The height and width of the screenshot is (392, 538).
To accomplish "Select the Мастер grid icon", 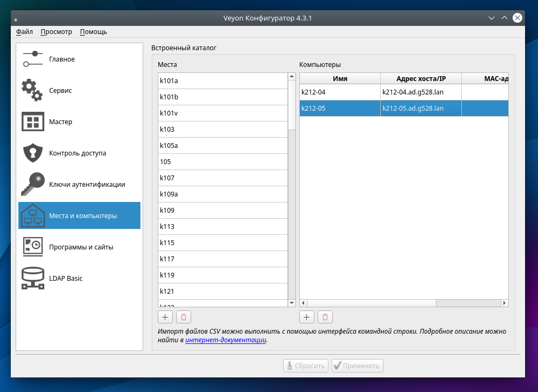I will point(32,121).
